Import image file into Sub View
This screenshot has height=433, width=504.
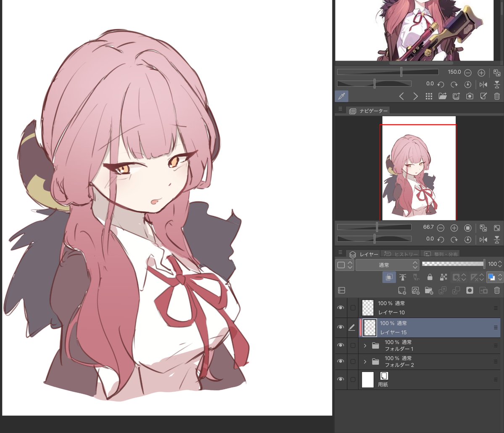[x=443, y=96]
